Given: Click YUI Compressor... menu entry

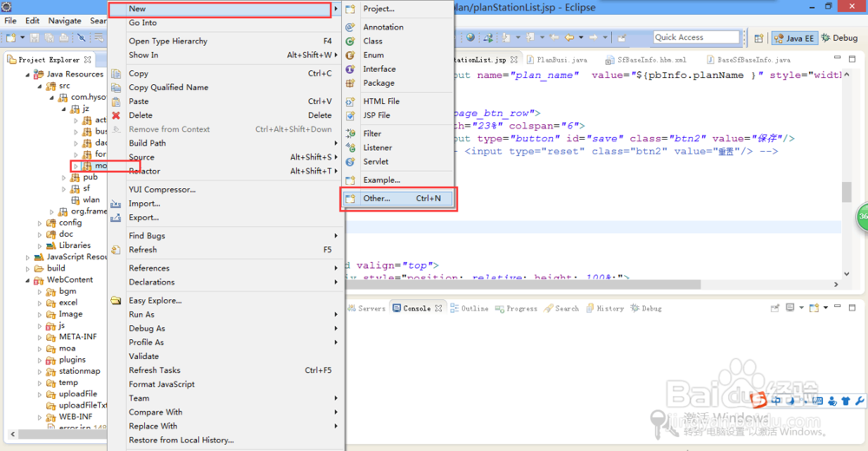Looking at the screenshot, I should point(162,189).
